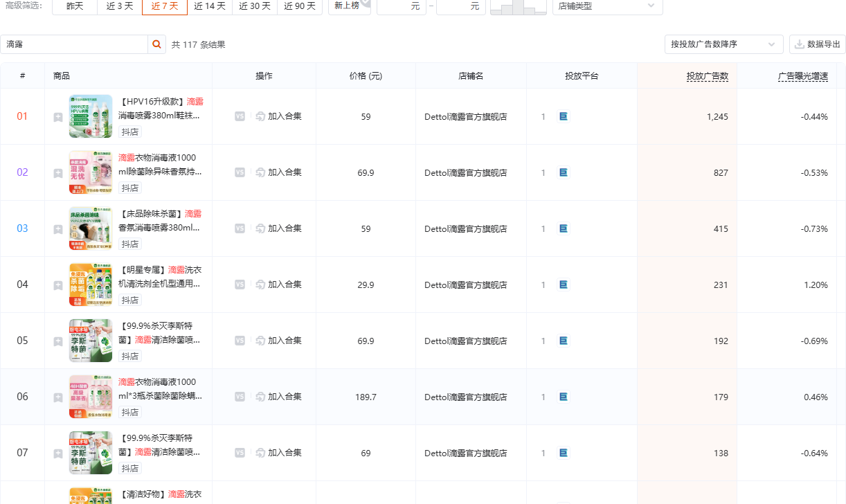Select the 近 90 天 time range tab

[x=300, y=6]
